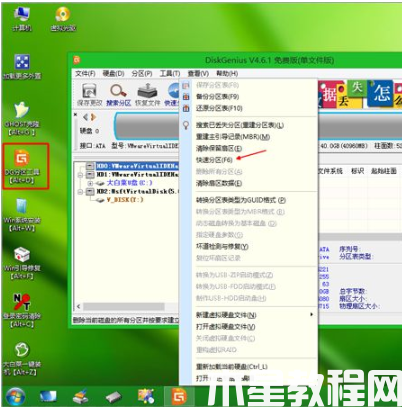The height and width of the screenshot is (407, 402).
Task: Open 硬盘(D) menu
Action: (113, 73)
